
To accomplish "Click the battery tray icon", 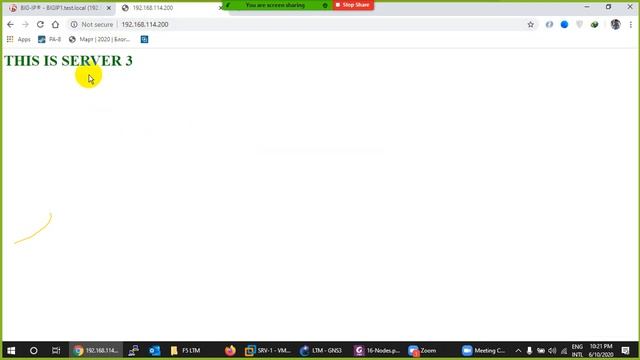I will (x=541, y=350).
